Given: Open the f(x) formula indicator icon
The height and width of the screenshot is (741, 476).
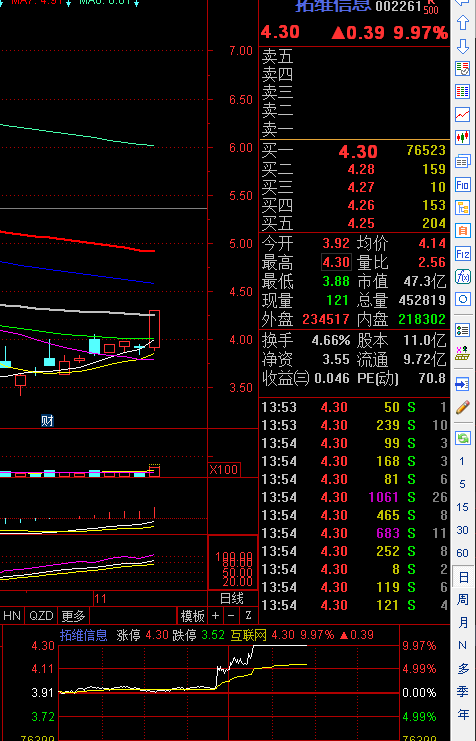Looking at the screenshot, I should pos(463,276).
